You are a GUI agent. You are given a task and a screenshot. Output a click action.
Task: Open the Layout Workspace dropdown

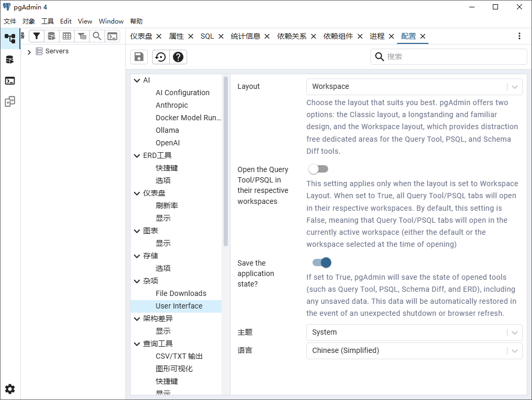pyautogui.click(x=414, y=87)
